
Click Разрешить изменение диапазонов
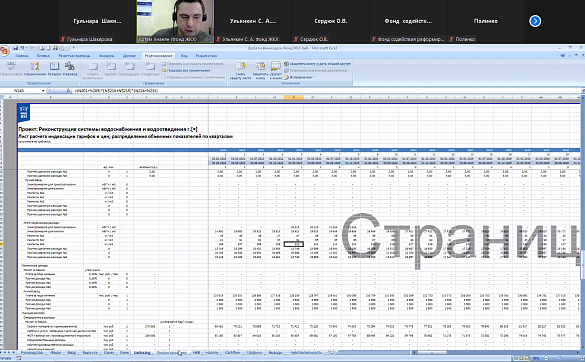tap(316, 70)
